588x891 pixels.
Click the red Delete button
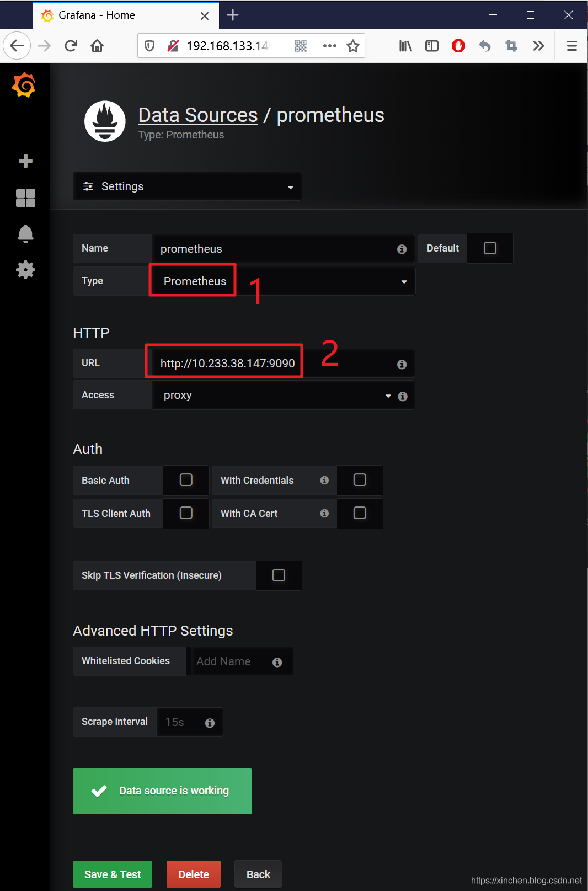click(x=194, y=874)
